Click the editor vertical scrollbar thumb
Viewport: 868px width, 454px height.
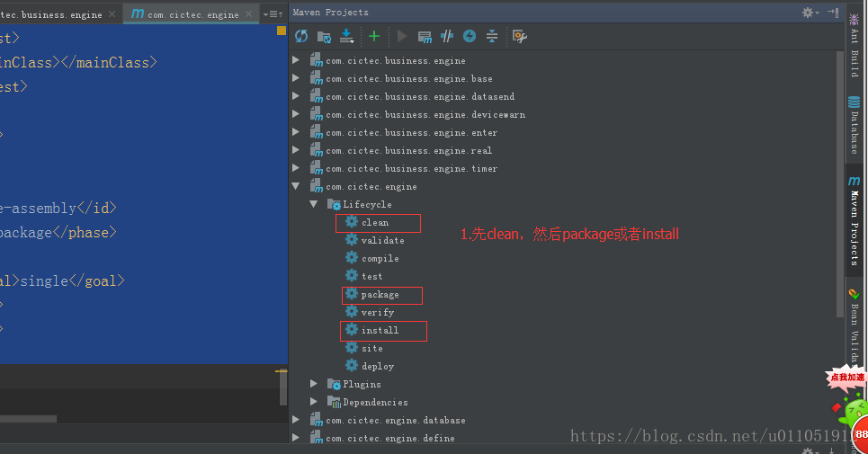point(282,388)
